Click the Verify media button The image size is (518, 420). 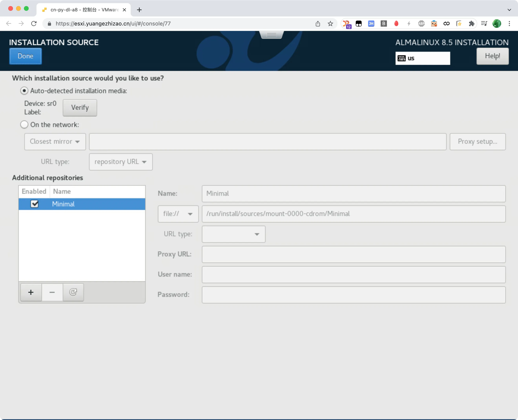[80, 108]
